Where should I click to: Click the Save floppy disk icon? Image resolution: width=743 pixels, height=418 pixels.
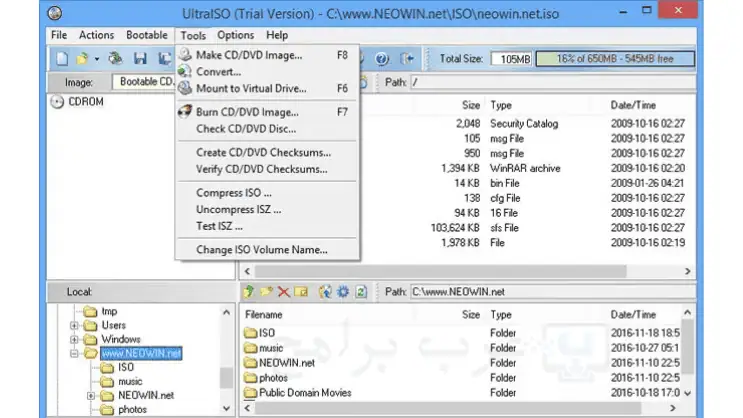coord(140,59)
